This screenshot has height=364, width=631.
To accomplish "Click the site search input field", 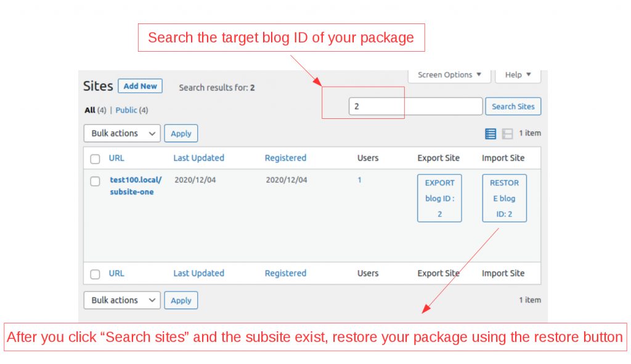I will [415, 106].
